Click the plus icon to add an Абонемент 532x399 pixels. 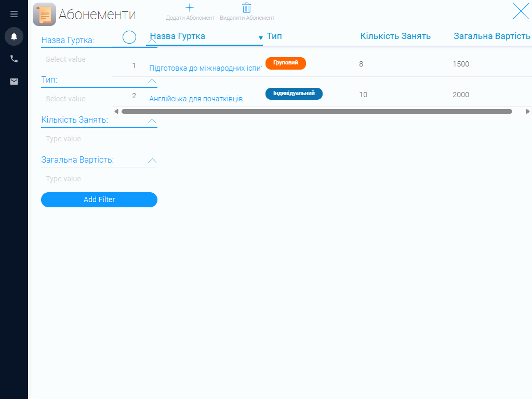[x=189, y=7]
